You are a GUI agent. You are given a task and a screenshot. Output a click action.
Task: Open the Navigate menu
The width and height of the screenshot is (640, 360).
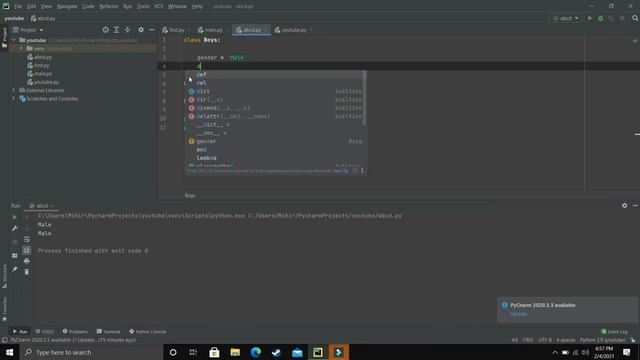(x=67, y=7)
